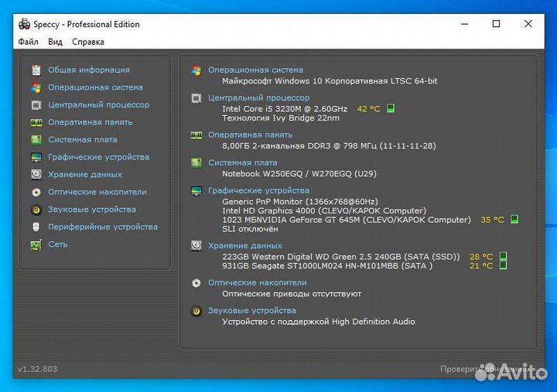The height and width of the screenshot is (392, 557).
Task: Click the Сеть sidebar network card icon
Action: point(36,244)
